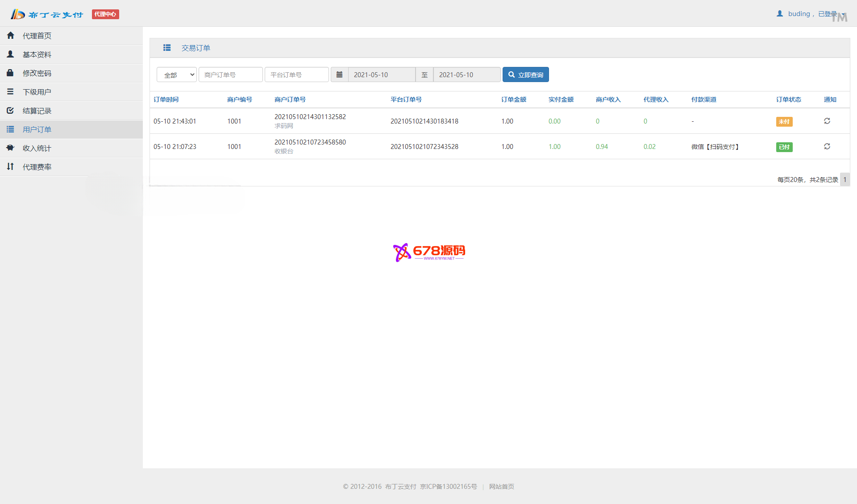Click the end date field 2021-05-10

[466, 74]
